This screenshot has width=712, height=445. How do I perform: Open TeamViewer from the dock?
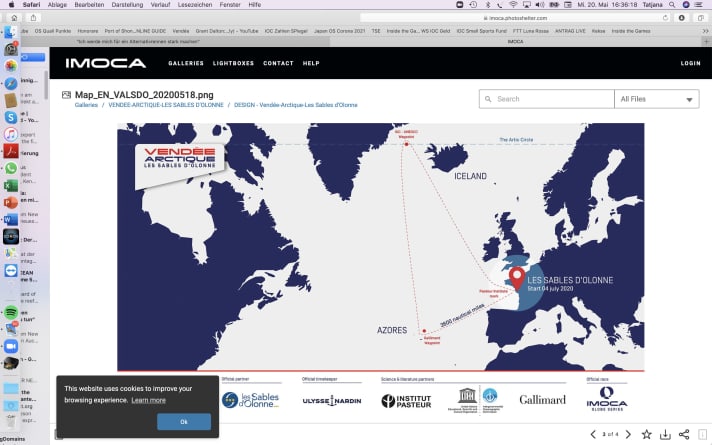(10, 271)
